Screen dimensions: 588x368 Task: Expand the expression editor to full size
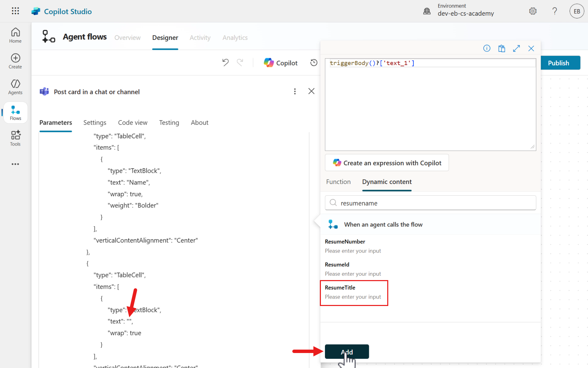point(516,48)
